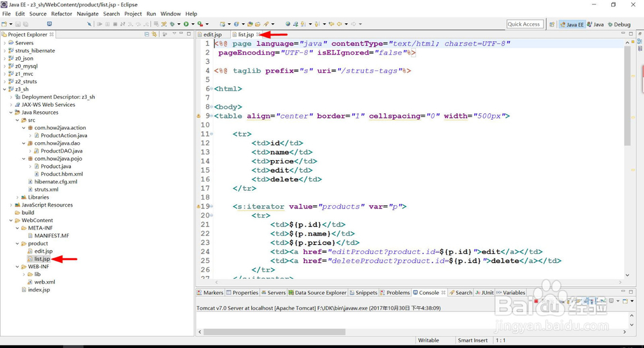Click the editor vertical scrollbar thumb
The image size is (644, 348).
point(627,96)
